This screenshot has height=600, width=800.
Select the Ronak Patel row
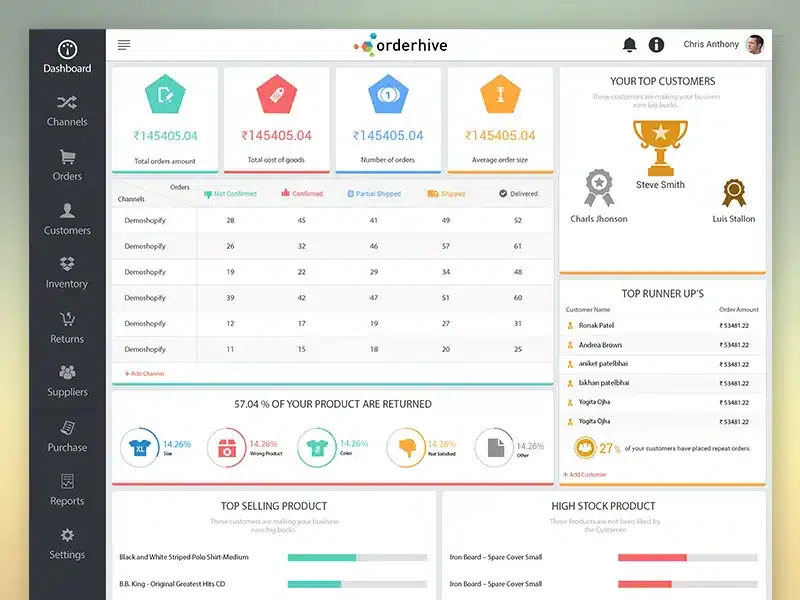(662, 326)
